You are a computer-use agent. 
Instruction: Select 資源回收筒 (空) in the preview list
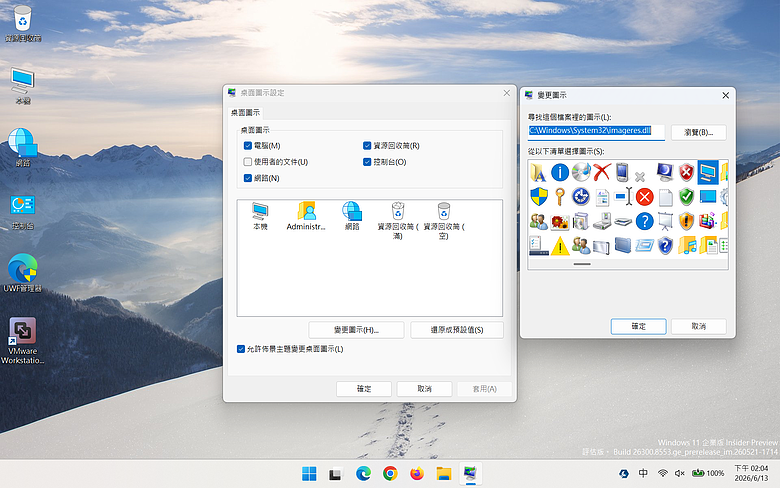coord(444,221)
